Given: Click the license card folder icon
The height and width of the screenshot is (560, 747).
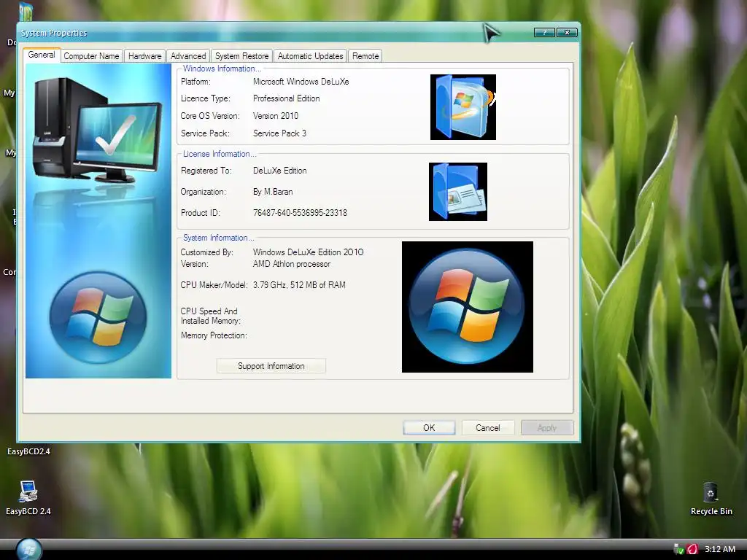Looking at the screenshot, I should click(458, 192).
